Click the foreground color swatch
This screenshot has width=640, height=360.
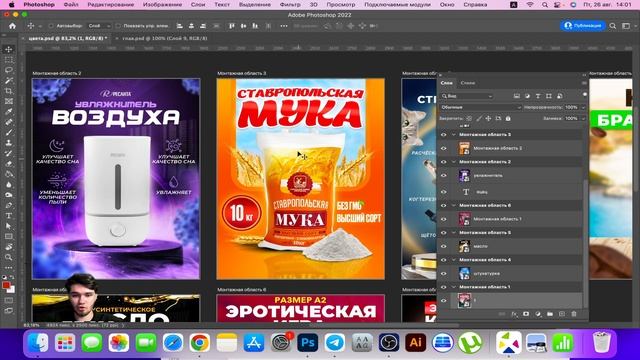6,285
